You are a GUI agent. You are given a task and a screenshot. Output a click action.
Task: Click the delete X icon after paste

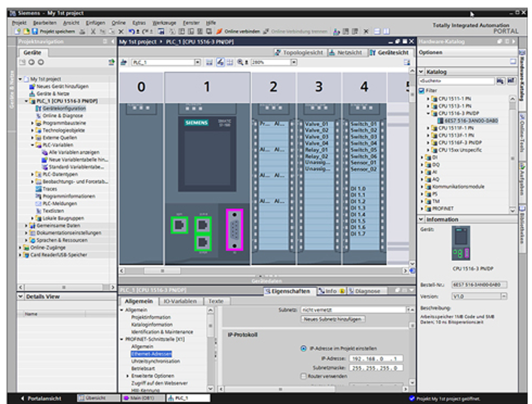point(121,32)
